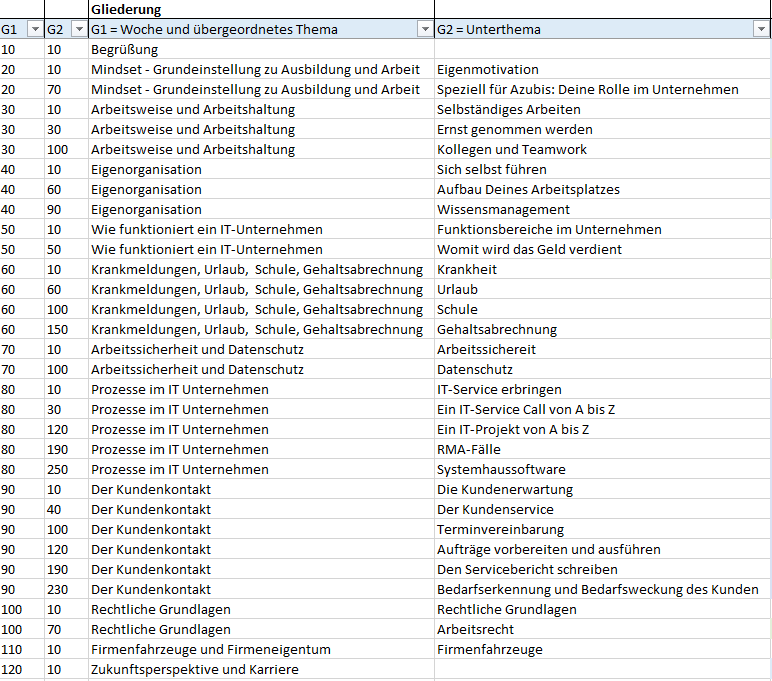Select the Selbständiges Arbeiten cell
The width and height of the screenshot is (772, 681).
(602, 109)
